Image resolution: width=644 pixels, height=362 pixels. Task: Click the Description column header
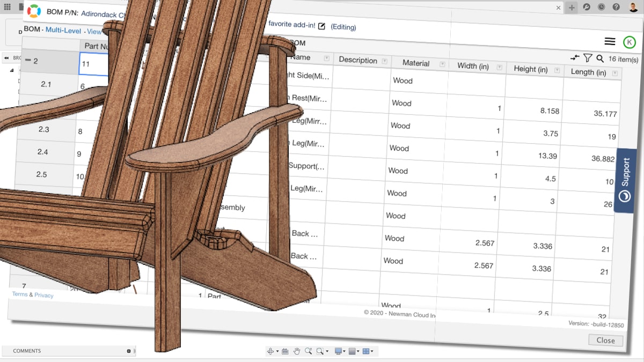click(x=362, y=60)
